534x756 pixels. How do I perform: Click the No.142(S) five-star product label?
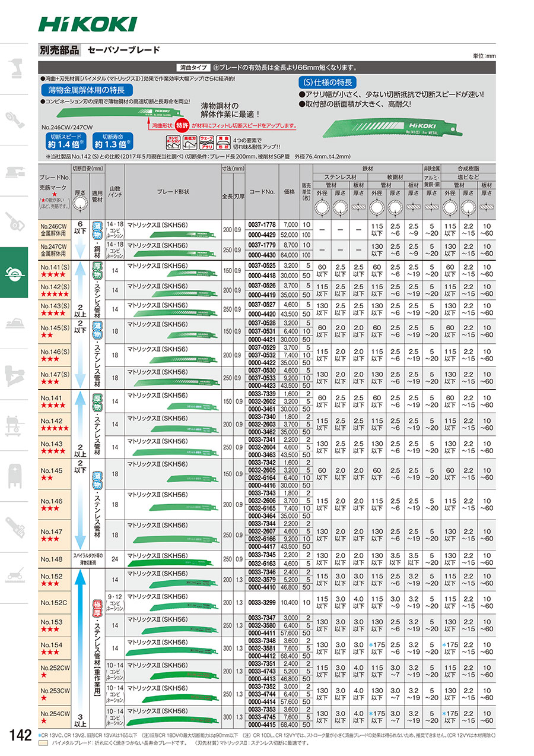point(53,290)
